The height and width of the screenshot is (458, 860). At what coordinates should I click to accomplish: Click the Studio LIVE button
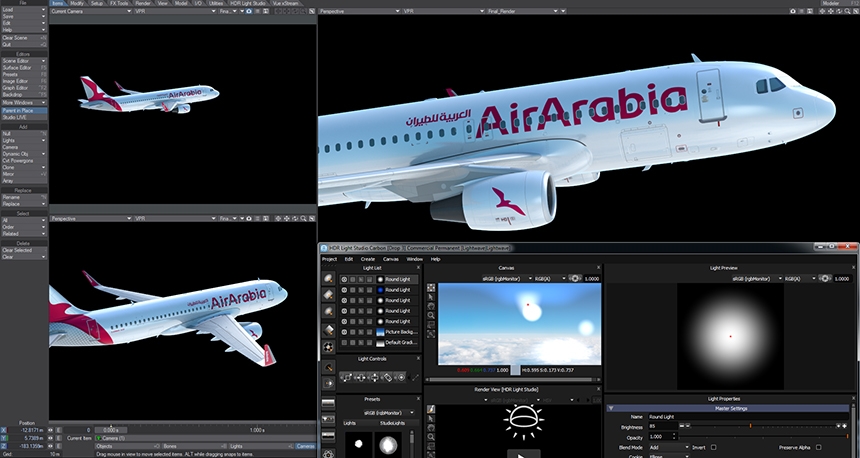click(24, 117)
